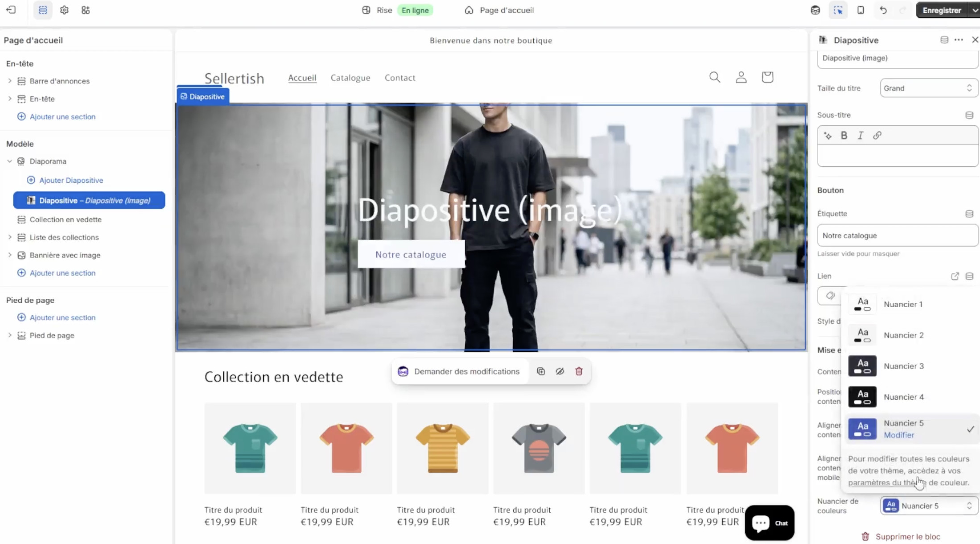Open the apps grid icon
Screen dimensions: 980x544
click(86, 10)
